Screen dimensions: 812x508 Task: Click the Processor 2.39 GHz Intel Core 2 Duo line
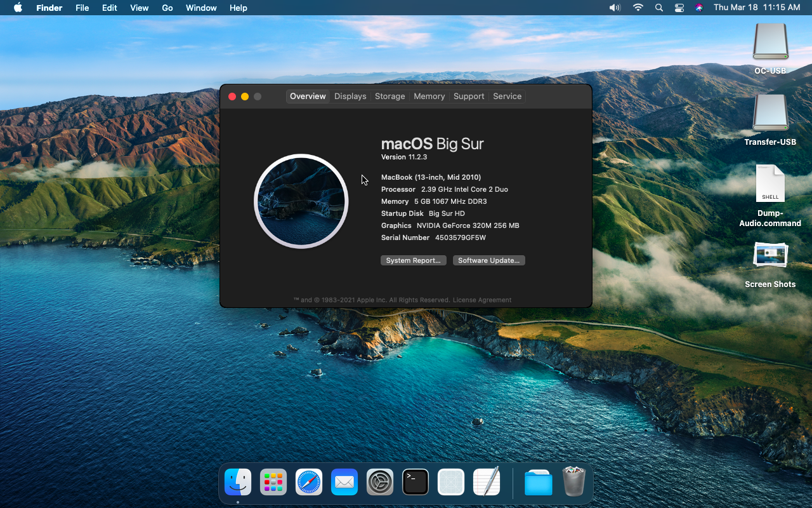tap(445, 189)
